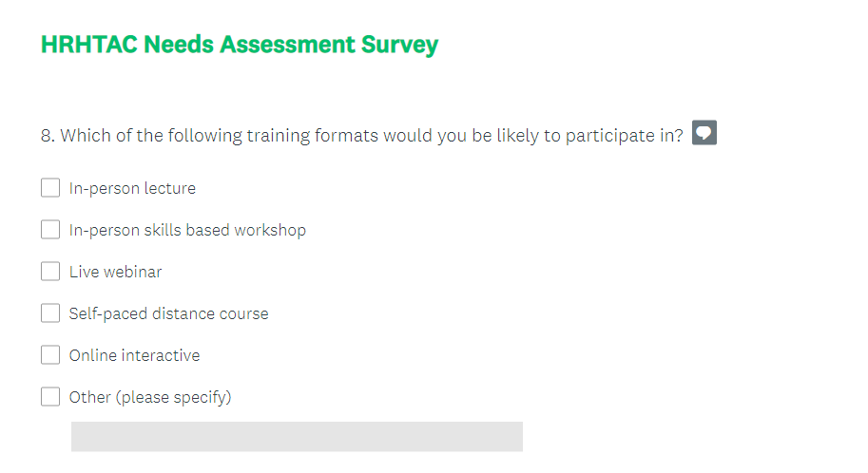Tick the In-person skills based workshop box

pyautogui.click(x=50, y=230)
